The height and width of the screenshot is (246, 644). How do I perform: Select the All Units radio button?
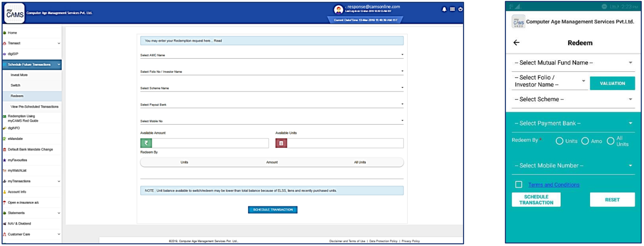(611, 141)
